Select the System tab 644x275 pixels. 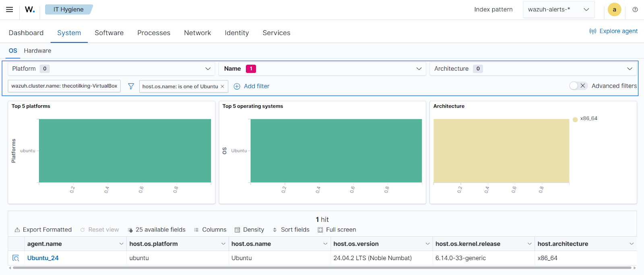(x=69, y=33)
